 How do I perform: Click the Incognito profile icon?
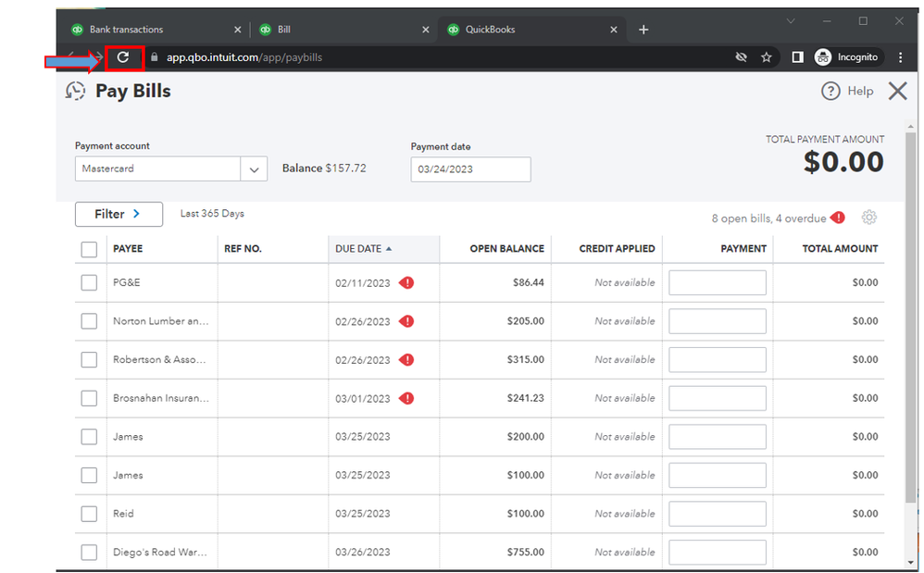pos(823,57)
